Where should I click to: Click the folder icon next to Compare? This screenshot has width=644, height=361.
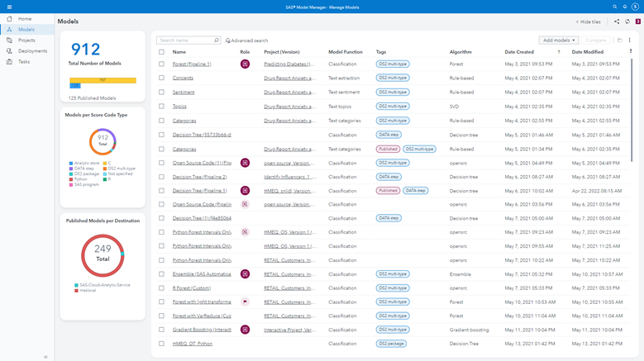tap(618, 40)
